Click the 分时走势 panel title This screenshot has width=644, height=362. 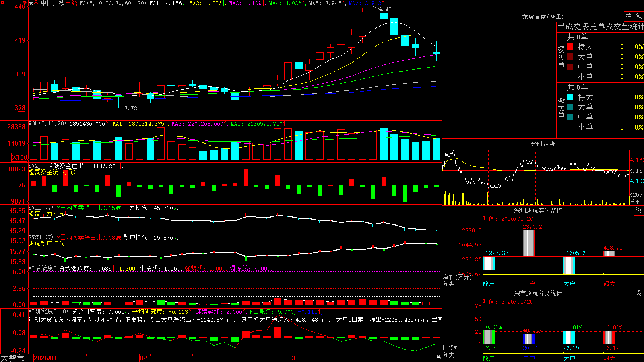[543, 144]
